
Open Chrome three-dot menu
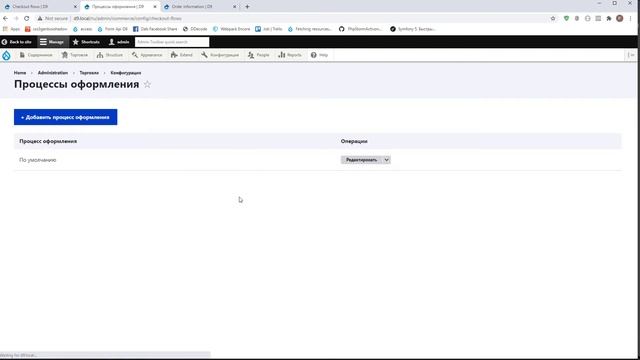(x=631, y=18)
